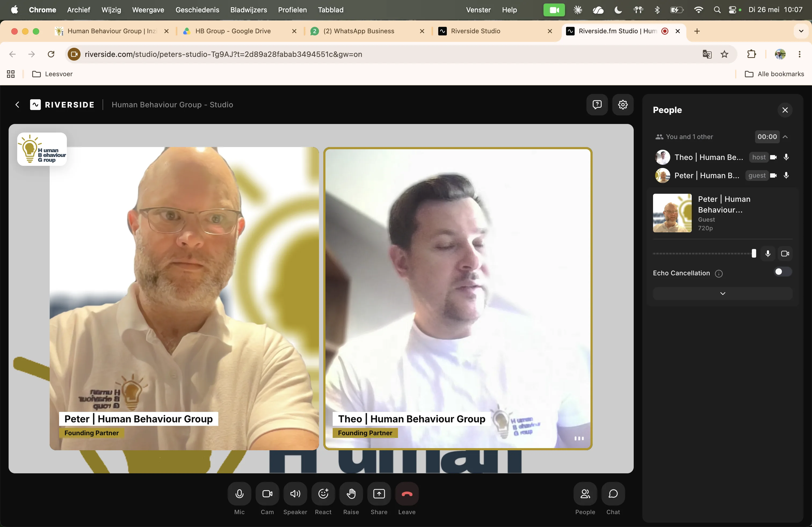812x527 pixels.
Task: Toggle the People panel button
Action: [x=585, y=494]
